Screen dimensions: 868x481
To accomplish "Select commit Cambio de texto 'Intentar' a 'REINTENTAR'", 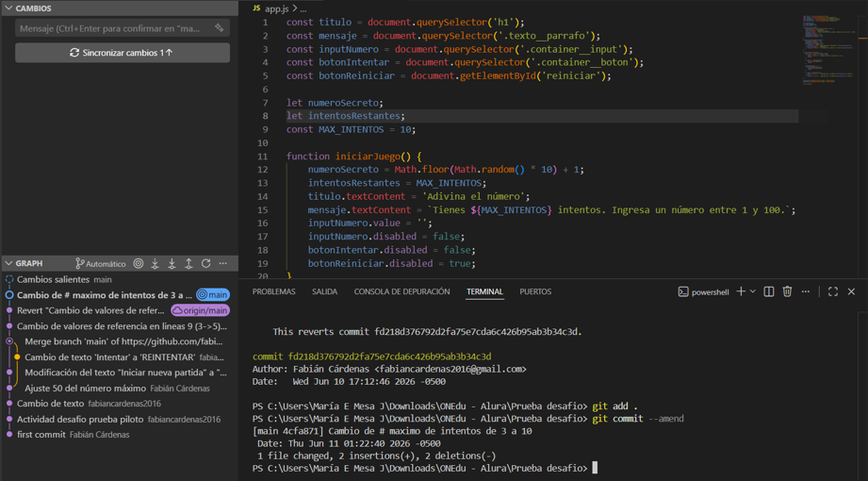I will pos(119,357).
